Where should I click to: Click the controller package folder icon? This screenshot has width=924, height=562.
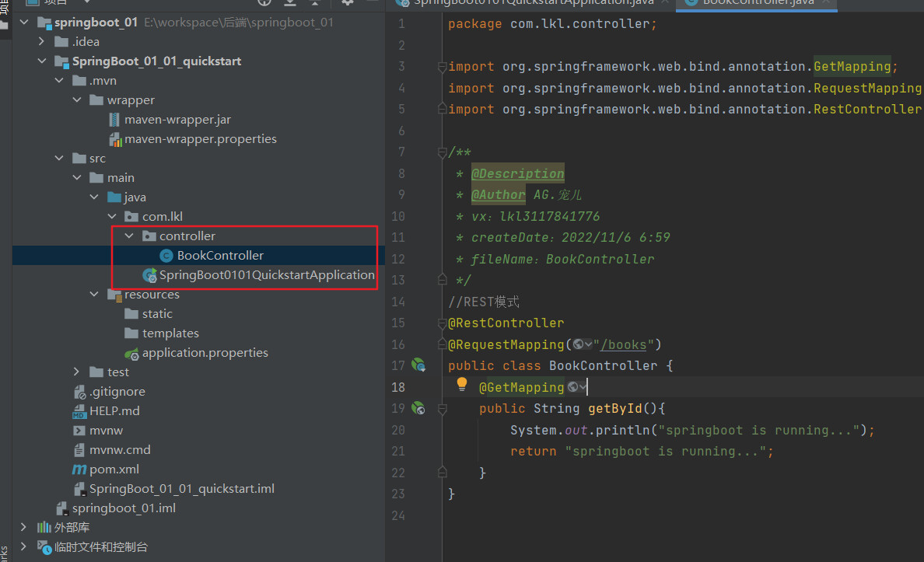click(149, 236)
